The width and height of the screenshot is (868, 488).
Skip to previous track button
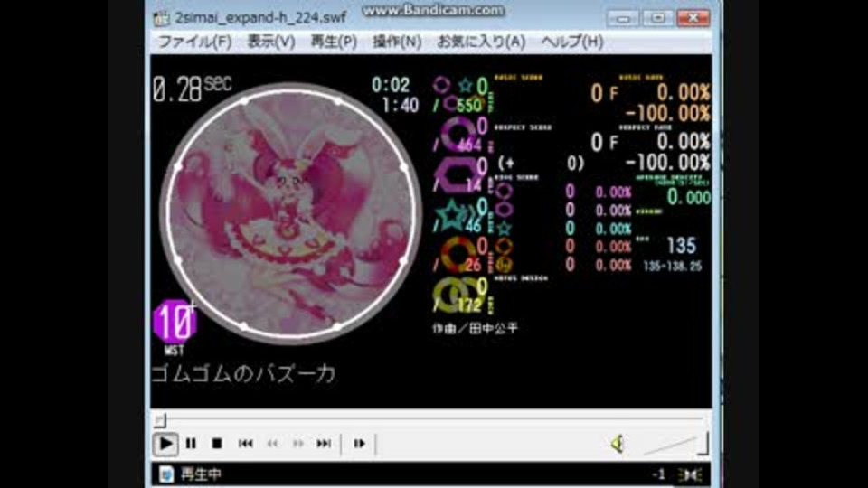click(245, 444)
